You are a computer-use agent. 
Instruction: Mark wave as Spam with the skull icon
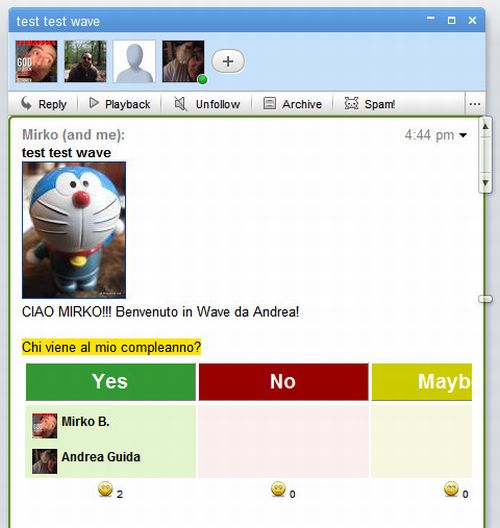351,103
